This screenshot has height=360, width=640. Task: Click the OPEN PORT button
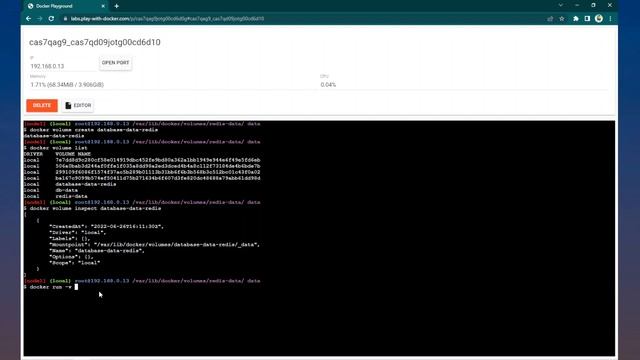point(116,63)
